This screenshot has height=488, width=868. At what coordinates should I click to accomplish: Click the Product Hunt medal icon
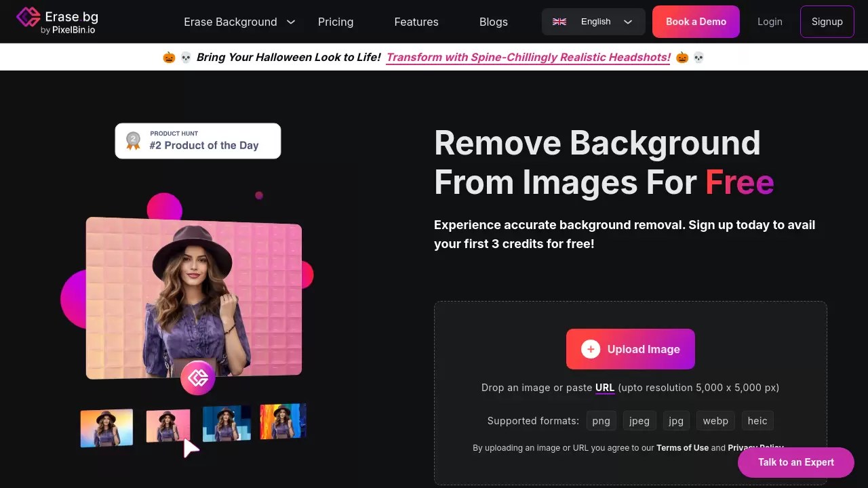[x=133, y=141]
